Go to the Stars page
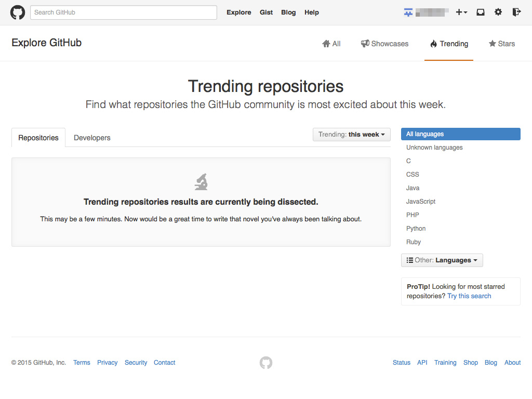532x399 pixels. coord(502,44)
